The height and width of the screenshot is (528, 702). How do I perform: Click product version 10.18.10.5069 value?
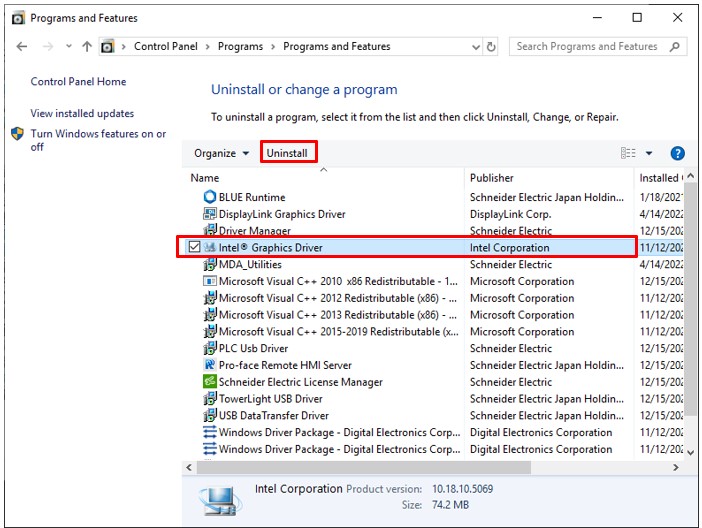[x=462, y=489]
